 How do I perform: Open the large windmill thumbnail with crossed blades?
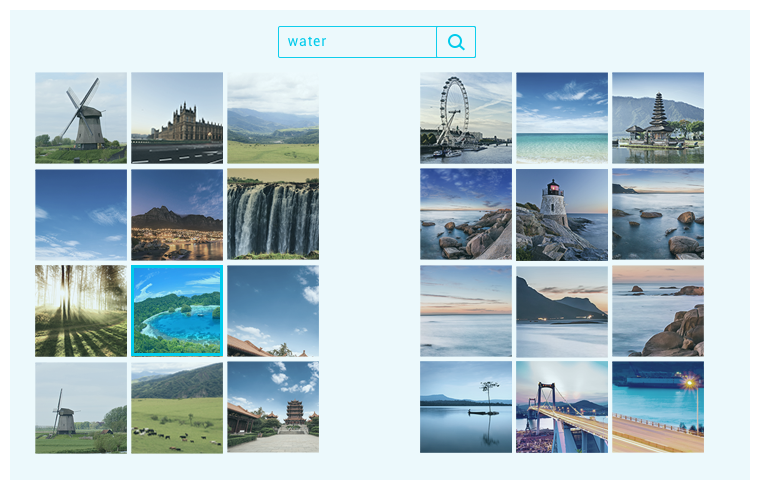coord(81,118)
